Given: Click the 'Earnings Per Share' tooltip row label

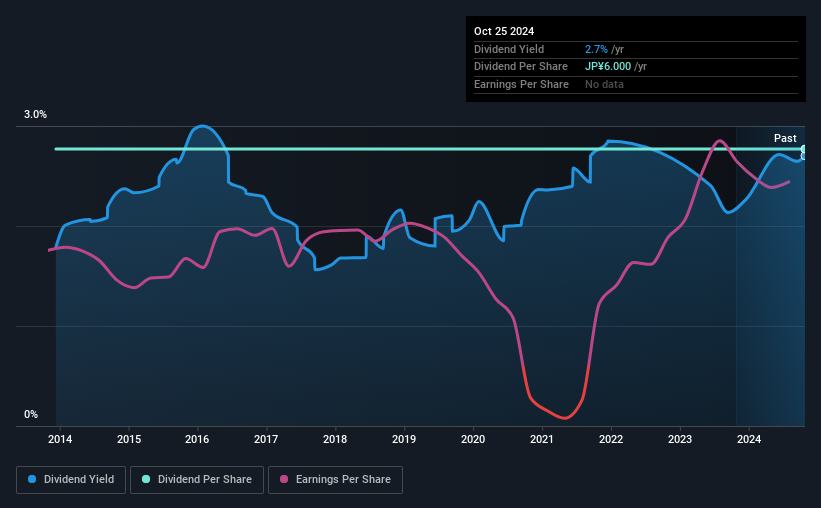Looking at the screenshot, I should (522, 84).
